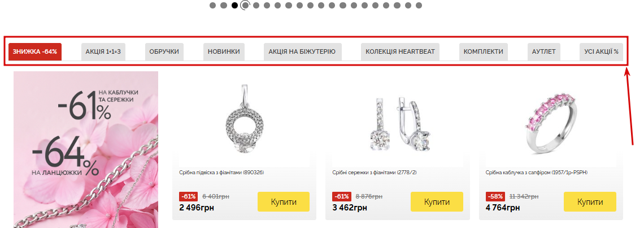Switch to the КОМПЛЕКТИ tab
Viewport: 644px width, 228px height.
pyautogui.click(x=484, y=52)
